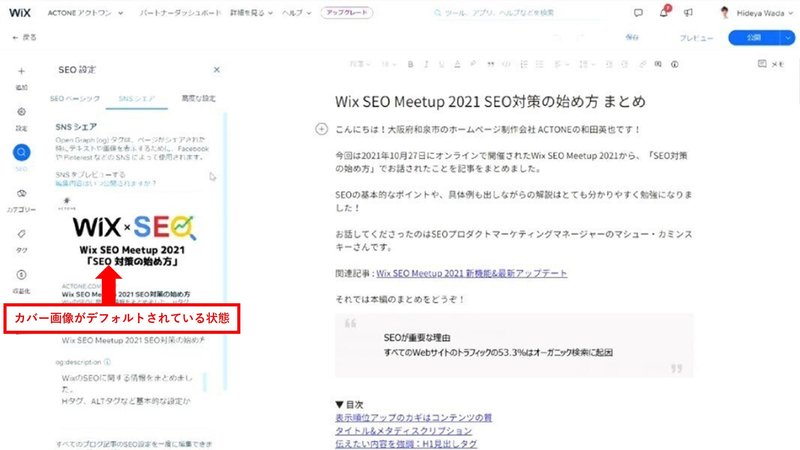Open the 収益化 monetization sidebar icon

[x=21, y=274]
